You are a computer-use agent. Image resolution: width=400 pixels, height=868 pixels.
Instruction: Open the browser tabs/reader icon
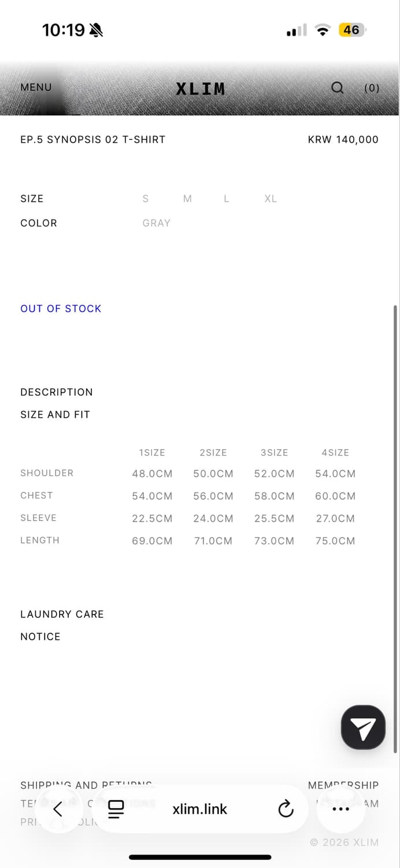tap(116, 808)
